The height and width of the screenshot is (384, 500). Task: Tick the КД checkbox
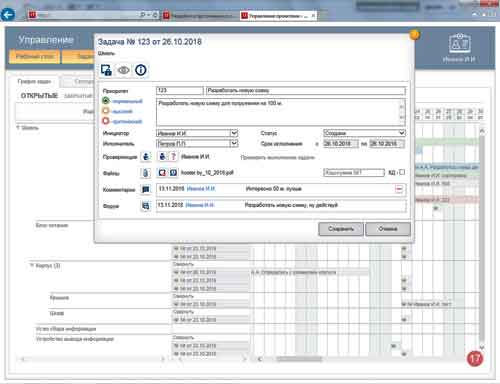402,172
